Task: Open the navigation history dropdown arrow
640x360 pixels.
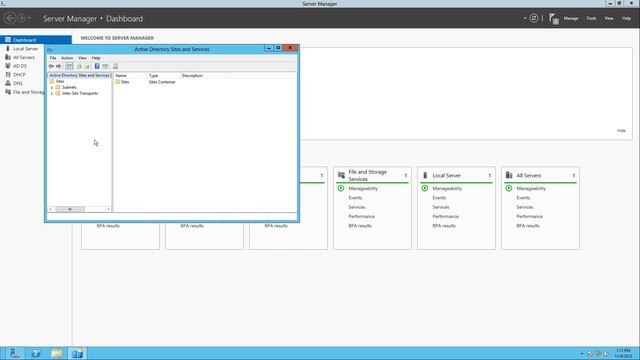Action: point(29,18)
